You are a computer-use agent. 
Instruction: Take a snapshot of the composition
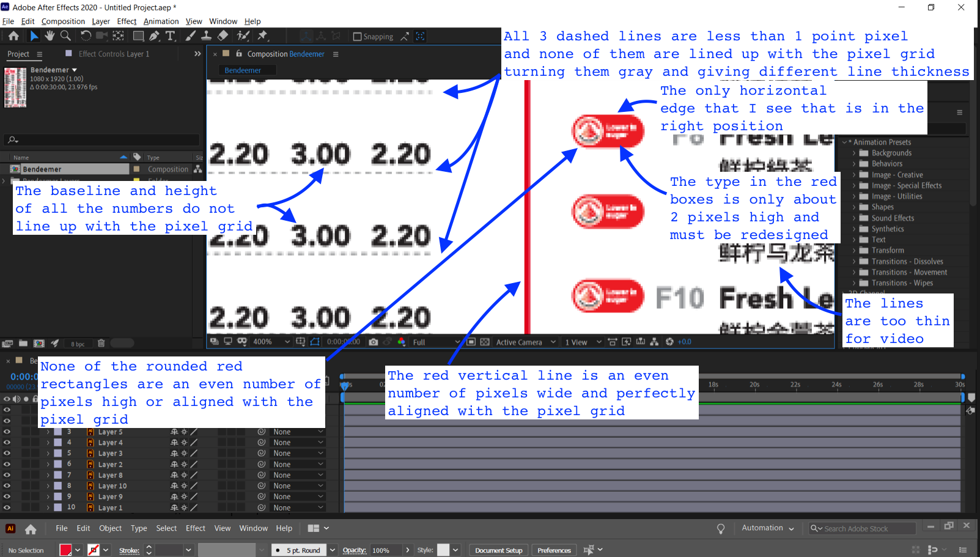pos(374,342)
